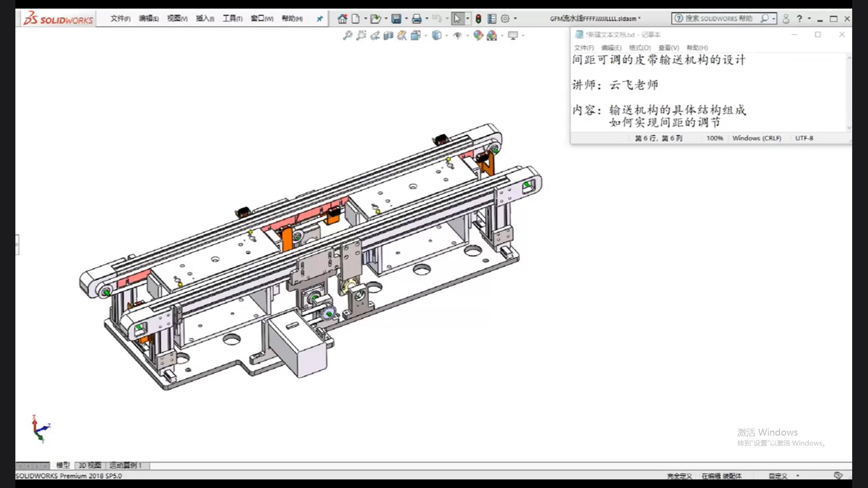
Task: Click the SolidWorks home/welcome icon
Action: (342, 19)
